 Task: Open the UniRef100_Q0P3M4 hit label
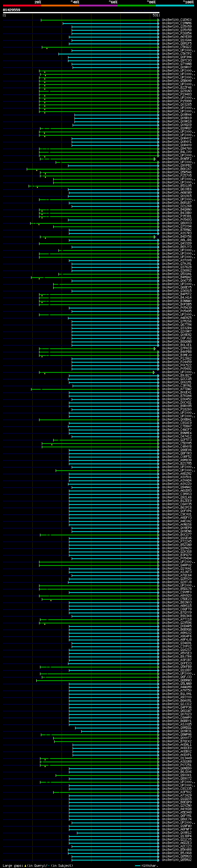coord(176,57)
